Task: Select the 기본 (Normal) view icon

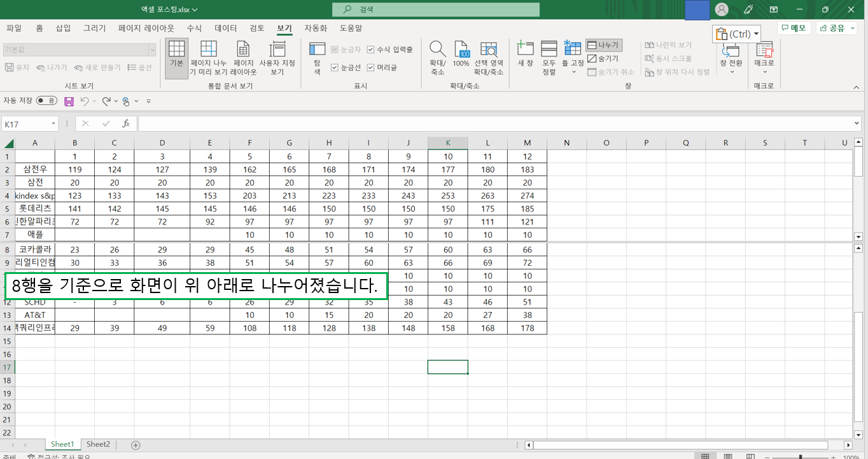Action: tap(176, 58)
